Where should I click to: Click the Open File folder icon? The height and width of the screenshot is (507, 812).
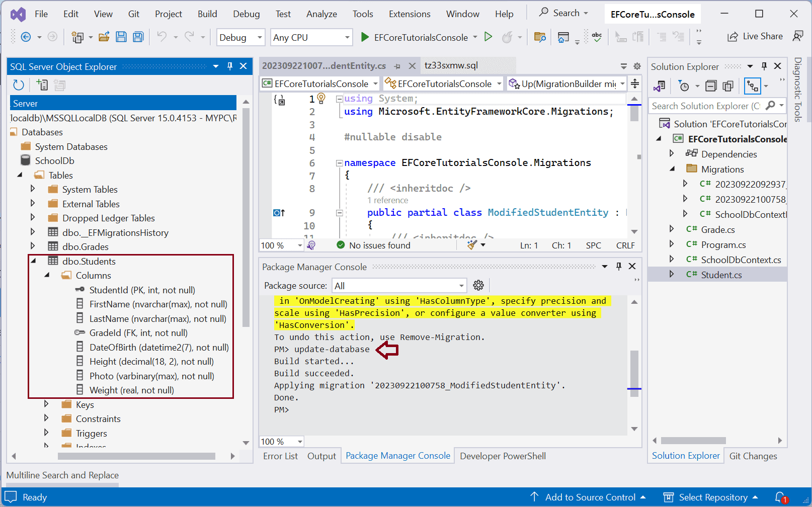[104, 37]
